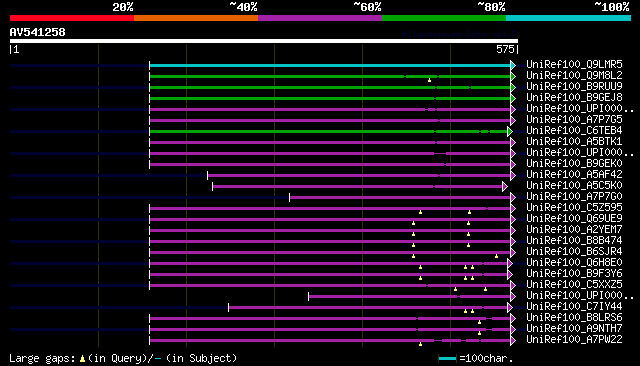Click the purple arrowhead of the A7PW22 row
This screenshot has height=366, width=640.
(513, 341)
